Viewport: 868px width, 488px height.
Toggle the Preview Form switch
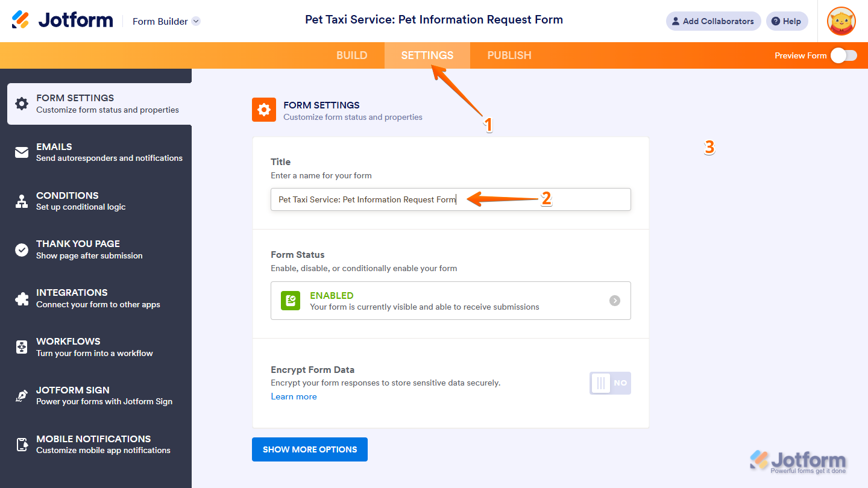[843, 55]
